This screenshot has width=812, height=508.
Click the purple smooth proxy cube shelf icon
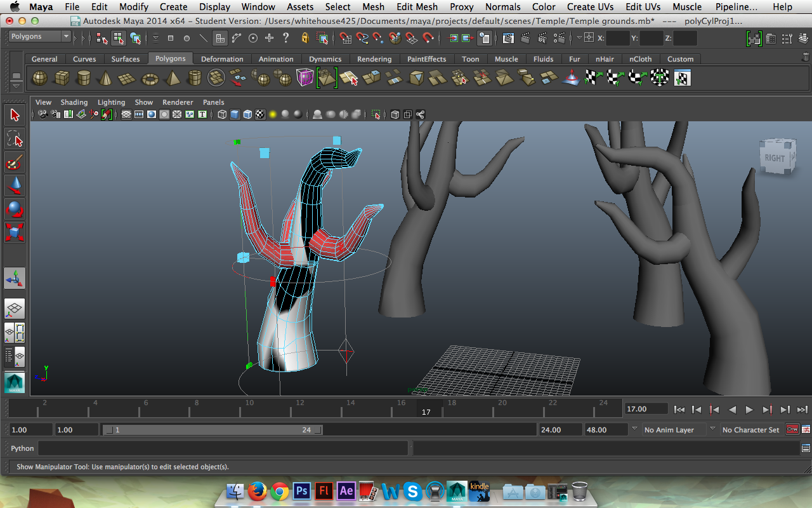click(305, 78)
